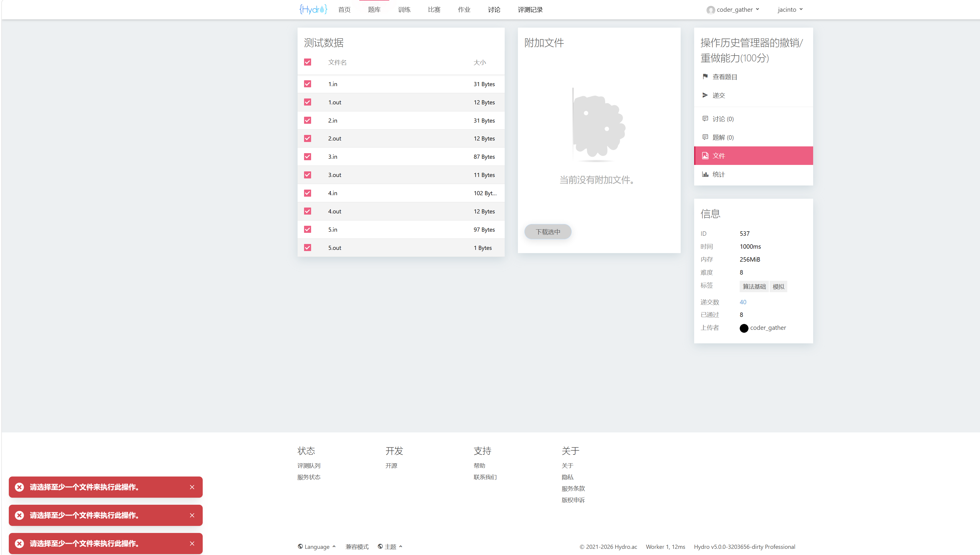Open the 题库 nav tab
Viewport: 980px width, 555px height.
pyautogui.click(x=374, y=9)
